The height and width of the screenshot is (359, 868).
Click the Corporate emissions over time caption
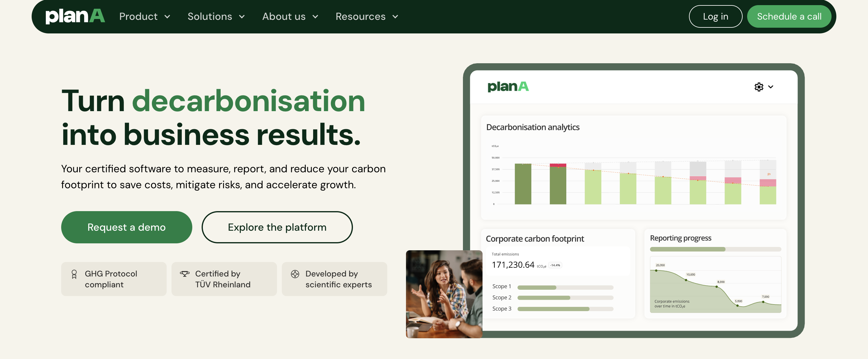[x=671, y=304]
